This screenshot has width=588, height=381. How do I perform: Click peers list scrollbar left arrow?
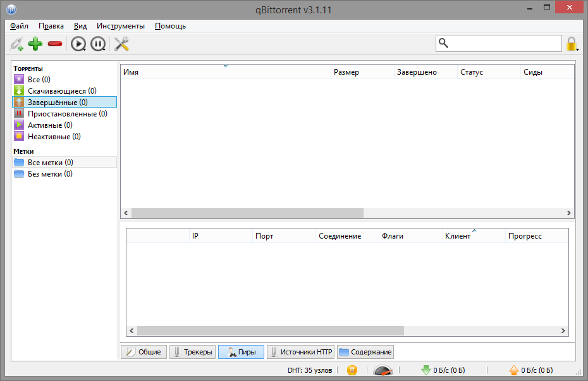tap(132, 331)
